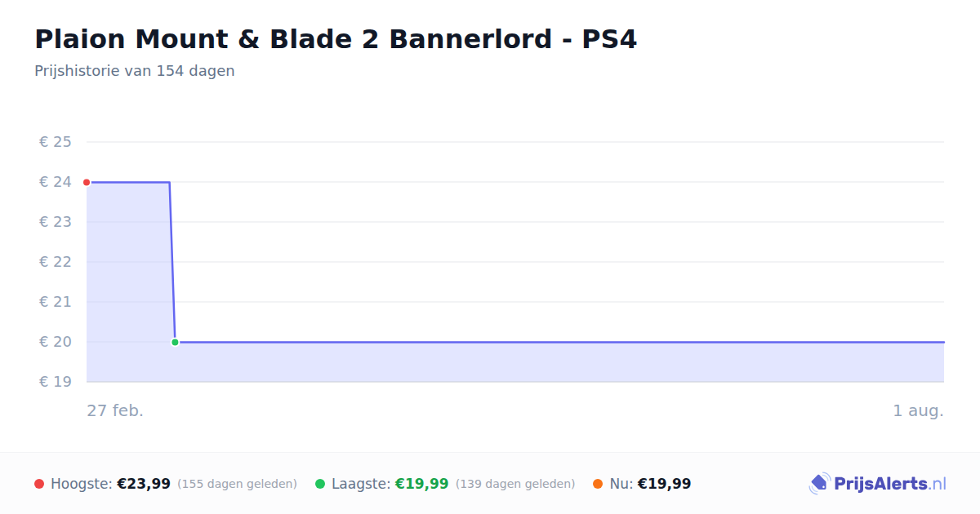Click the € 25 axis label
Image resolution: width=980 pixels, height=514 pixels.
(x=56, y=142)
